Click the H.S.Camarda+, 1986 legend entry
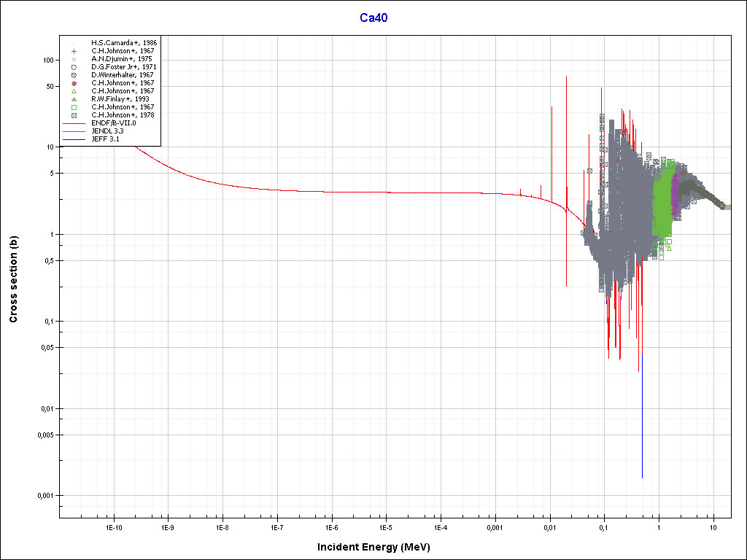This screenshot has height=560, width=747. click(123, 43)
